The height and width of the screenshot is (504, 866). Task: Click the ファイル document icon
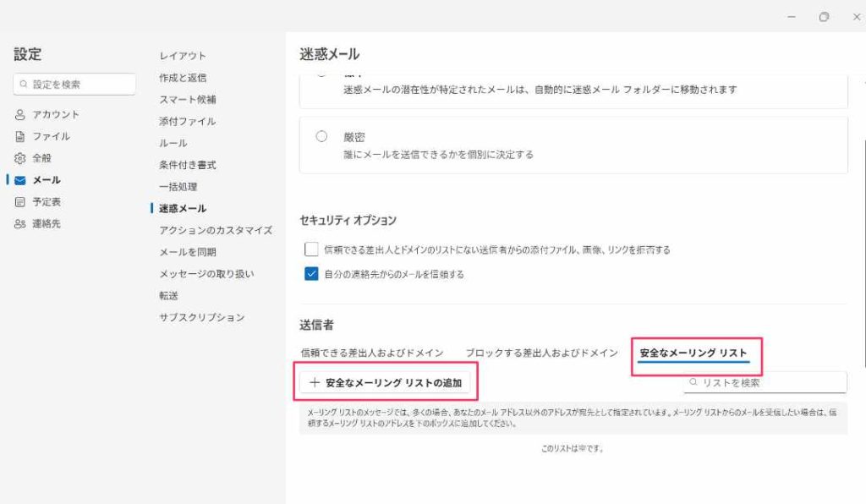pyautogui.click(x=20, y=136)
